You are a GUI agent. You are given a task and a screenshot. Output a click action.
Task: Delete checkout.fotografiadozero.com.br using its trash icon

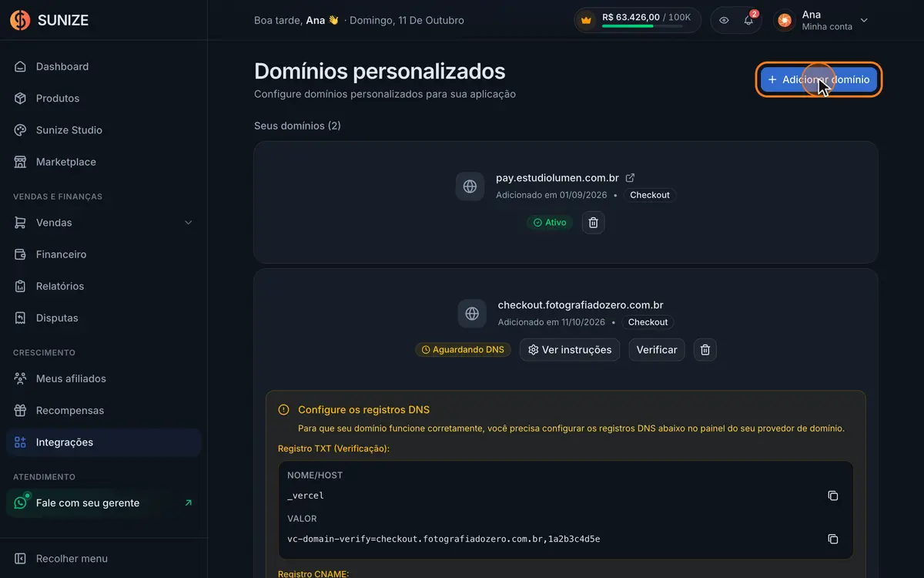[705, 350]
